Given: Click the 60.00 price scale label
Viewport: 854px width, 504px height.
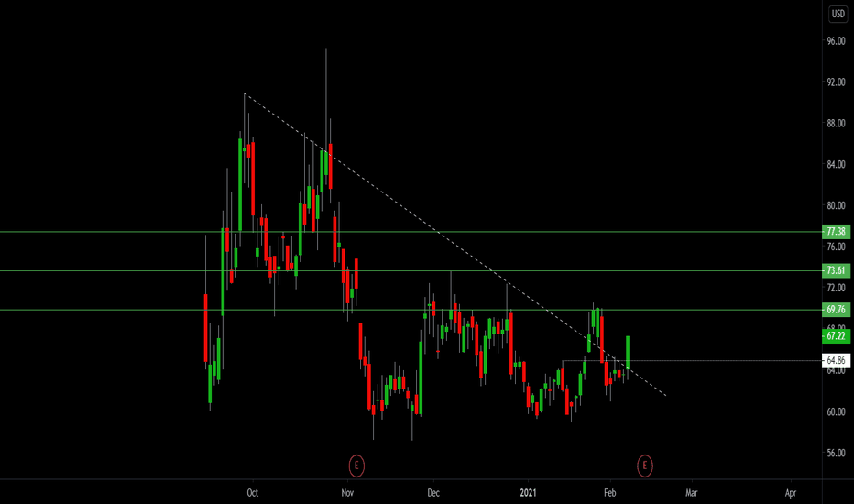Looking at the screenshot, I should tap(836, 412).
